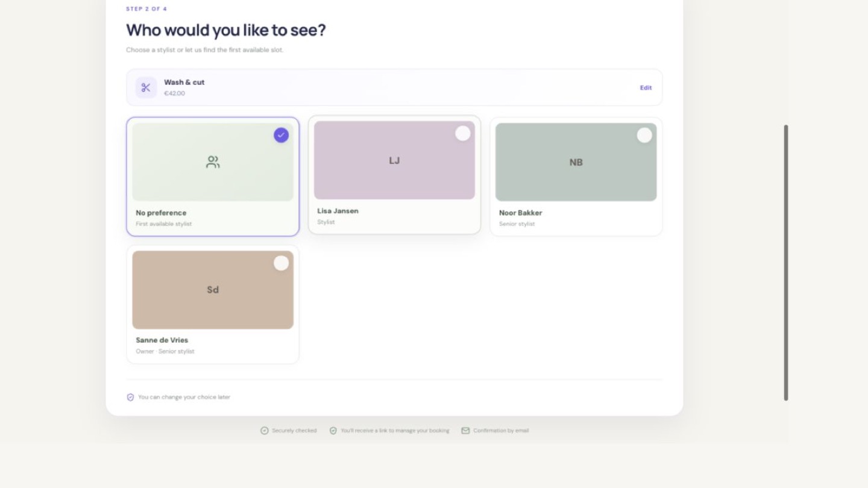Click the "First available stylist" subtitle
The image size is (868, 488).
pyautogui.click(x=164, y=224)
